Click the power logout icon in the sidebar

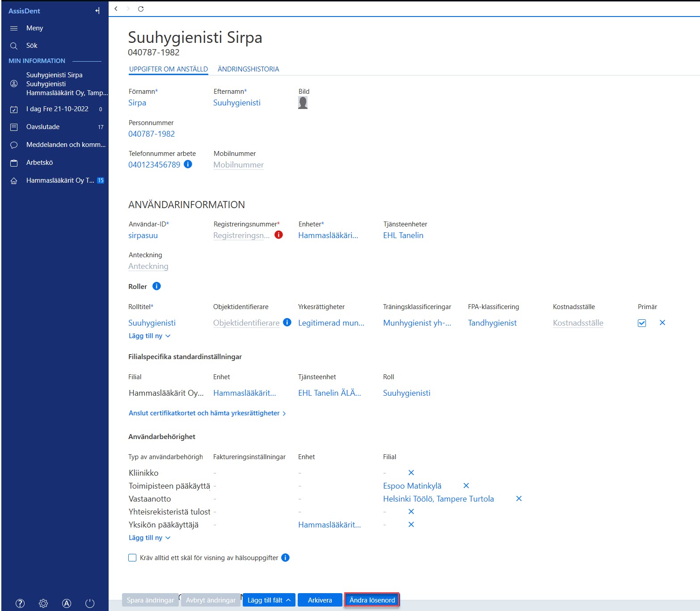90,603
